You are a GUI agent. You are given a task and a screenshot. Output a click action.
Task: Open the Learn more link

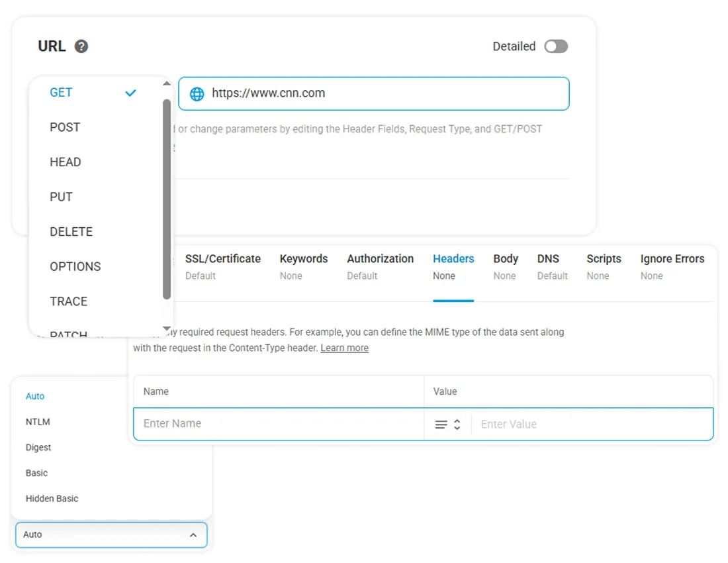point(344,348)
